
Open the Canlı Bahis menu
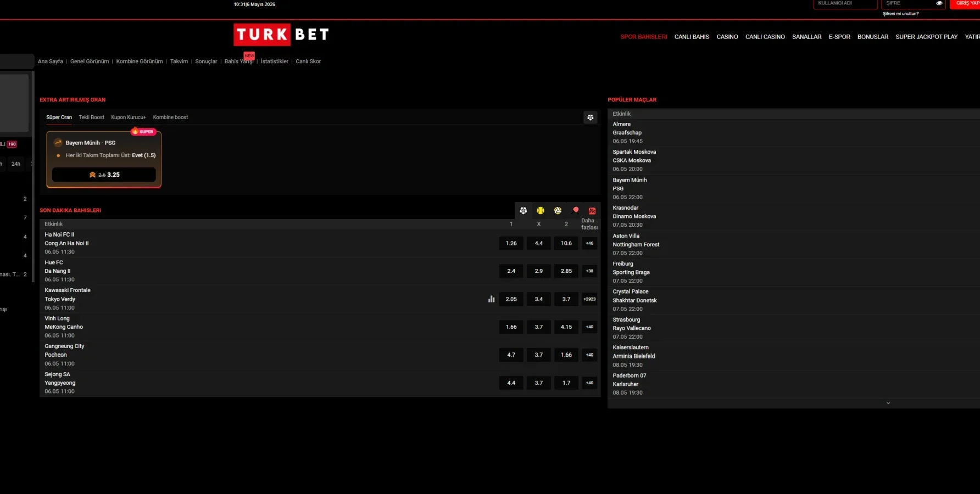coord(692,37)
